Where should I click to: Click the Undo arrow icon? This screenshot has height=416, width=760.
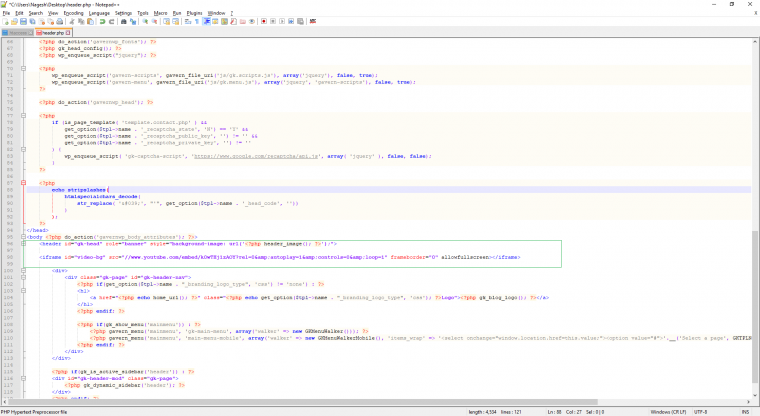click(x=104, y=21)
